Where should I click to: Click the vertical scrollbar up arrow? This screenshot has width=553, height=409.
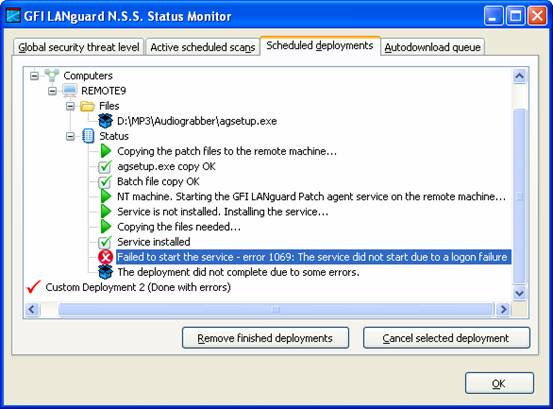pyautogui.click(x=519, y=76)
